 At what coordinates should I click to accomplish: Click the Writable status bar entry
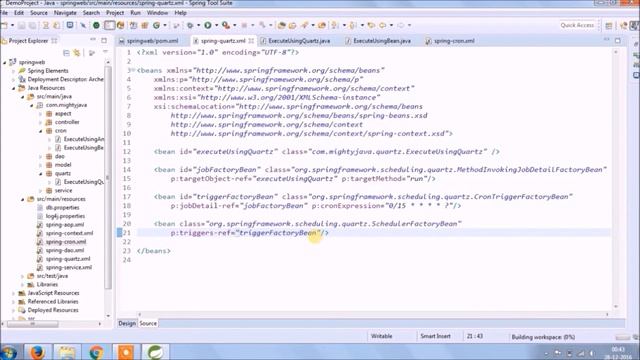pos(381,336)
